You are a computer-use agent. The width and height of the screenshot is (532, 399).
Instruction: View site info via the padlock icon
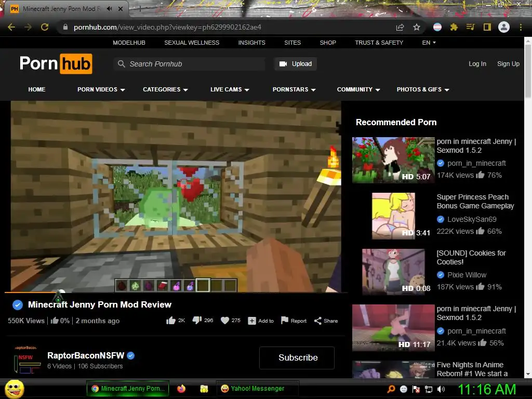pos(65,27)
